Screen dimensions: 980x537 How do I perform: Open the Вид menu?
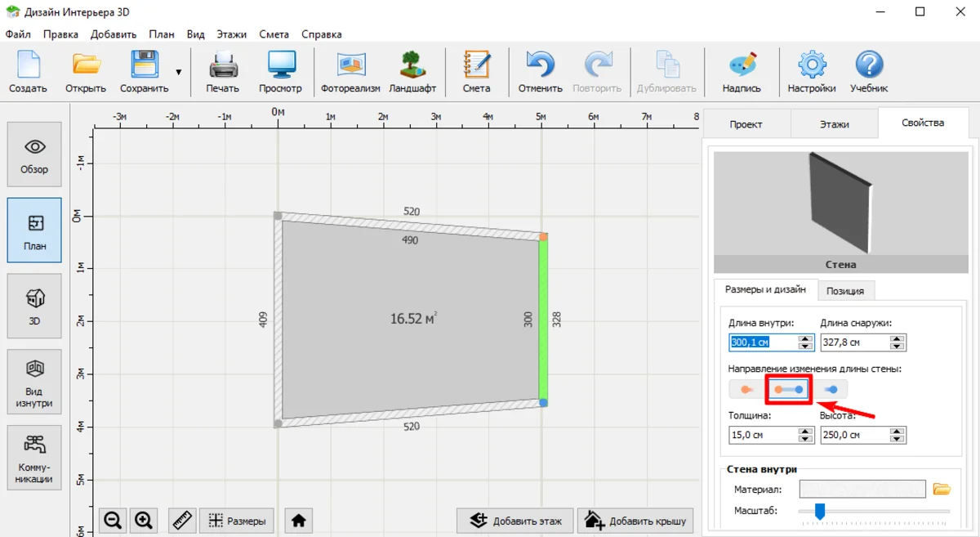[196, 34]
